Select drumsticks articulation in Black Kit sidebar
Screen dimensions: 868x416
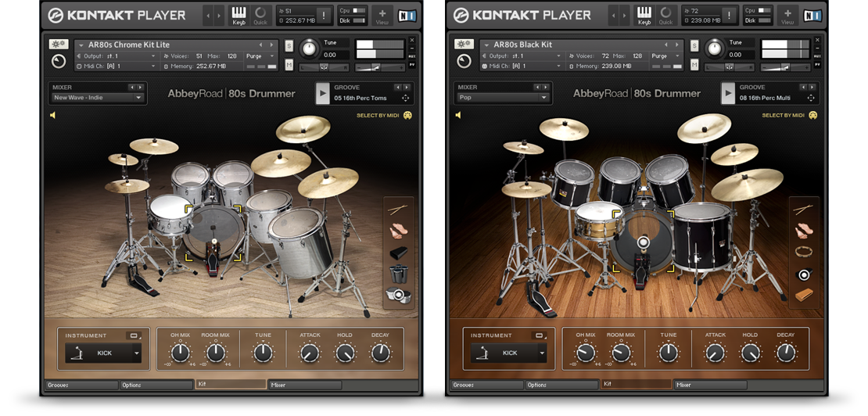tap(803, 210)
